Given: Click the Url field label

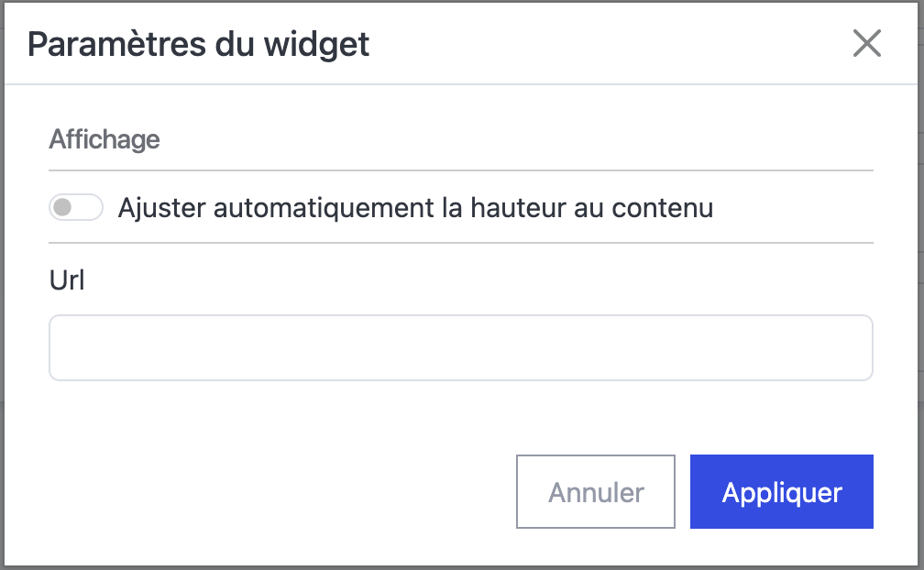Looking at the screenshot, I should coord(67,280).
